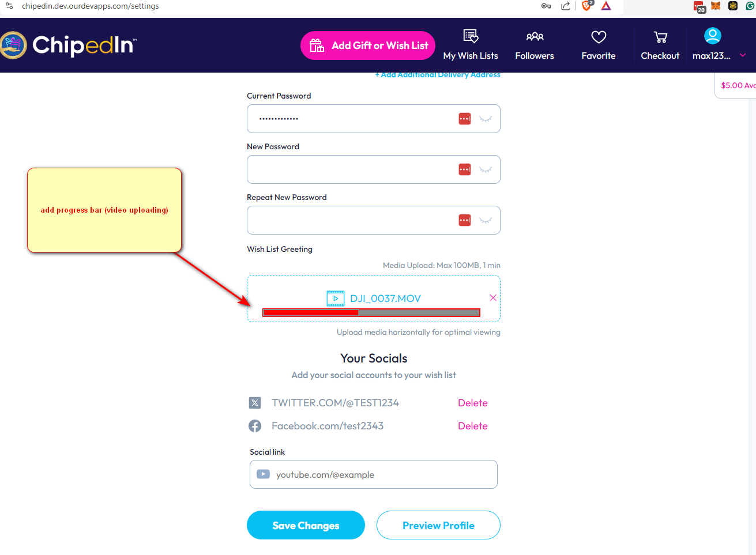Click the Followers people icon
The height and width of the screenshot is (555, 756).
tap(535, 37)
